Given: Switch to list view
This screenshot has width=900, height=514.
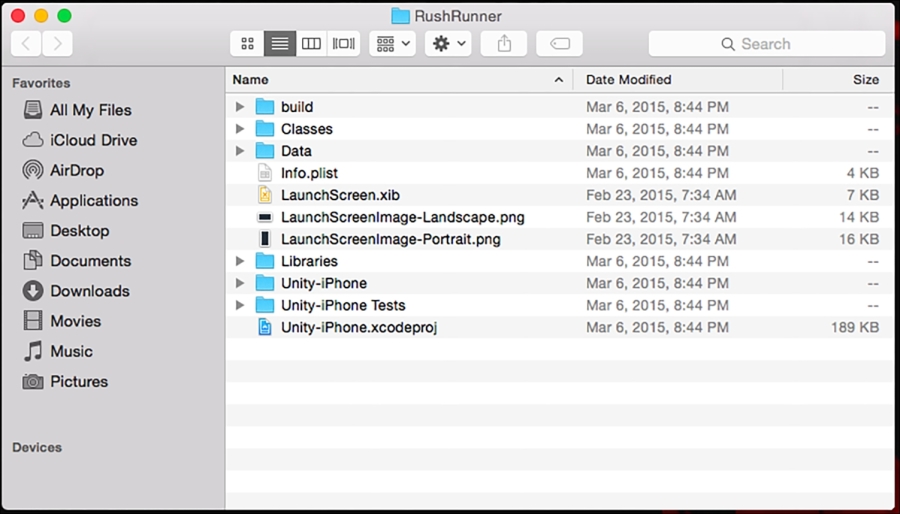Looking at the screenshot, I should pos(280,44).
